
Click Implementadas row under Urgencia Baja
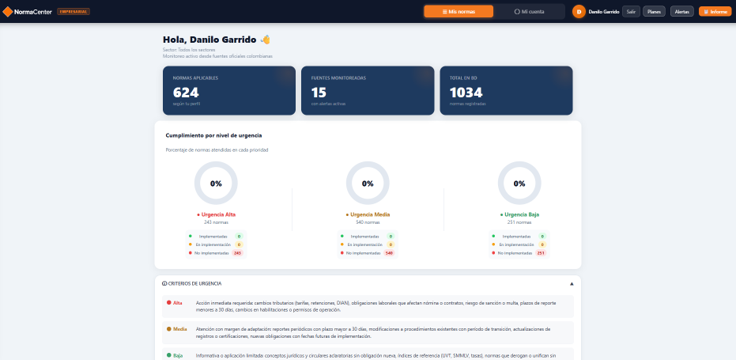[519, 237]
